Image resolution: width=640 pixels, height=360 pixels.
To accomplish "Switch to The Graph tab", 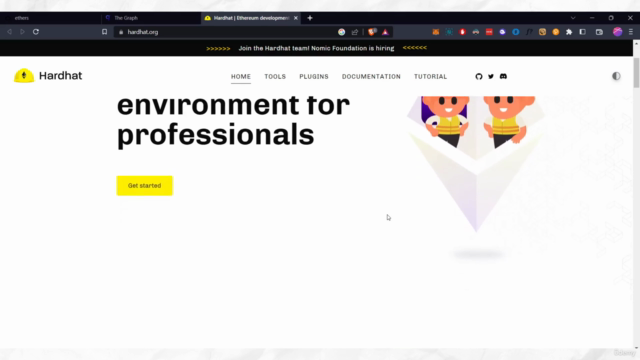I will [x=151, y=18].
